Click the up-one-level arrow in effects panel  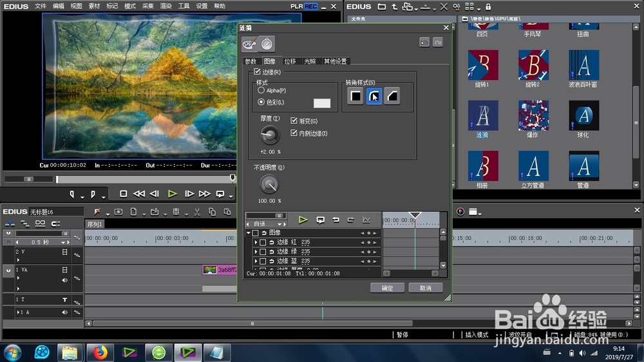pos(394,6)
